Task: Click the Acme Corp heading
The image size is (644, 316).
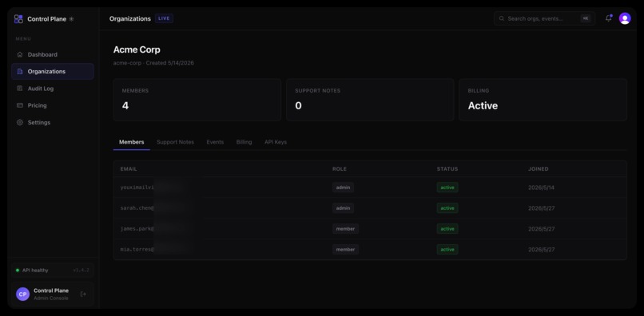Action: (137, 49)
